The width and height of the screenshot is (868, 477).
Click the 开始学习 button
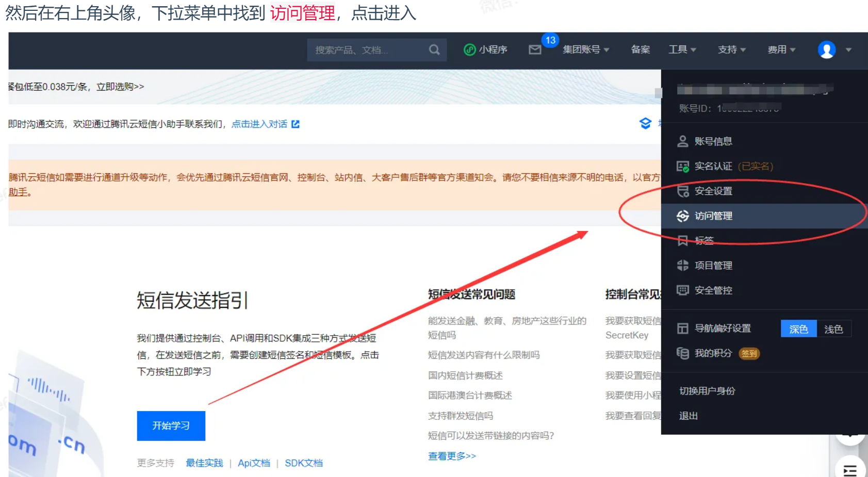pos(171,426)
